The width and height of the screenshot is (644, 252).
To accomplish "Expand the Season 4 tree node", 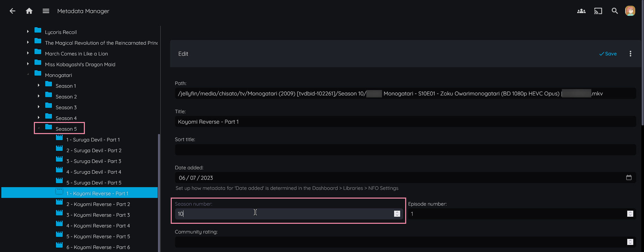I will 39,118.
